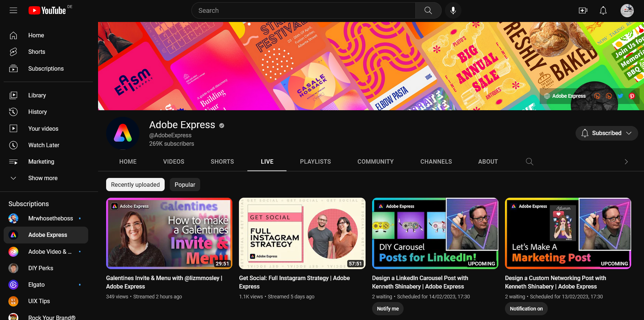Open Your videos in the sidebar
644x320 pixels.
pyautogui.click(x=48, y=129)
